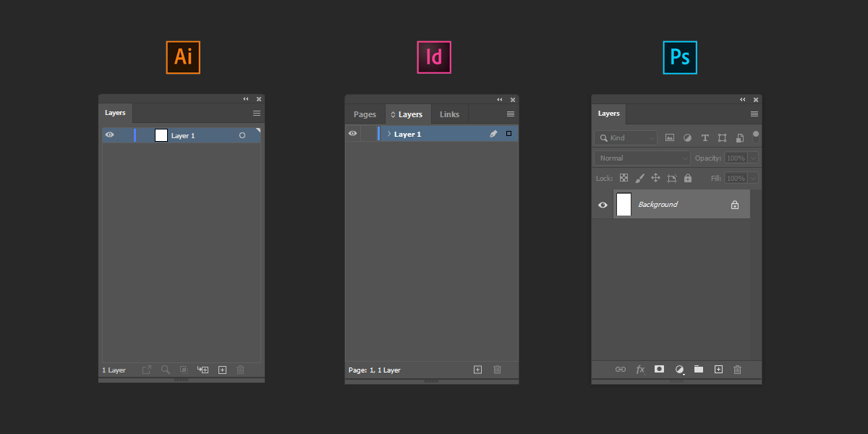Filter for adjustment layers in Photoshop
The width and height of the screenshot is (868, 434).
click(x=687, y=137)
